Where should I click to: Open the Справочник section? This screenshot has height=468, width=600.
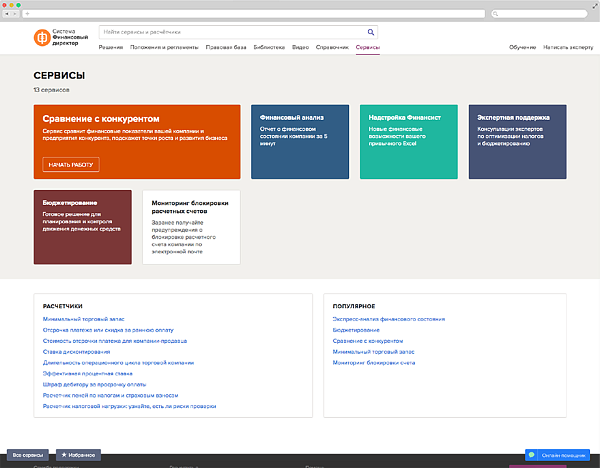coord(332,47)
